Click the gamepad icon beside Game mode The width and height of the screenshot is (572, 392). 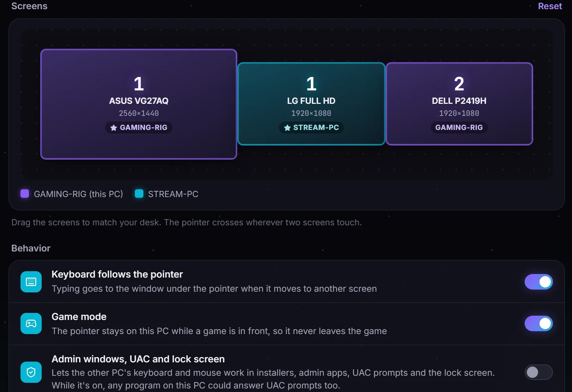31,323
